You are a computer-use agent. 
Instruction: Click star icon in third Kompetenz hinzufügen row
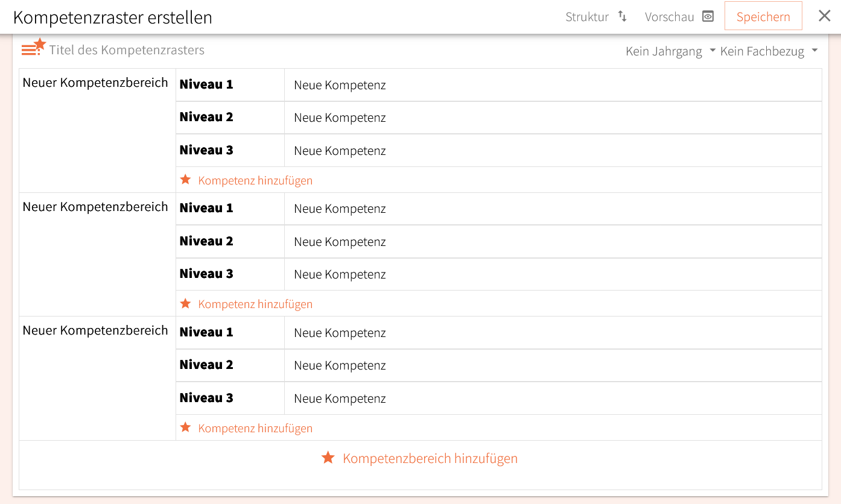[186, 427]
